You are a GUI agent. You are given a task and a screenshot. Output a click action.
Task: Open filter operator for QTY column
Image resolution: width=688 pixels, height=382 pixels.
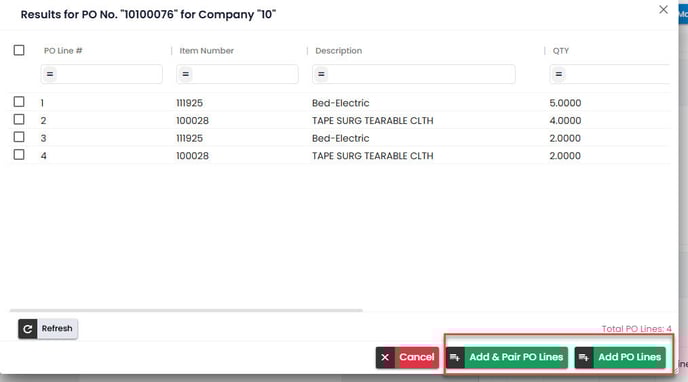(559, 74)
